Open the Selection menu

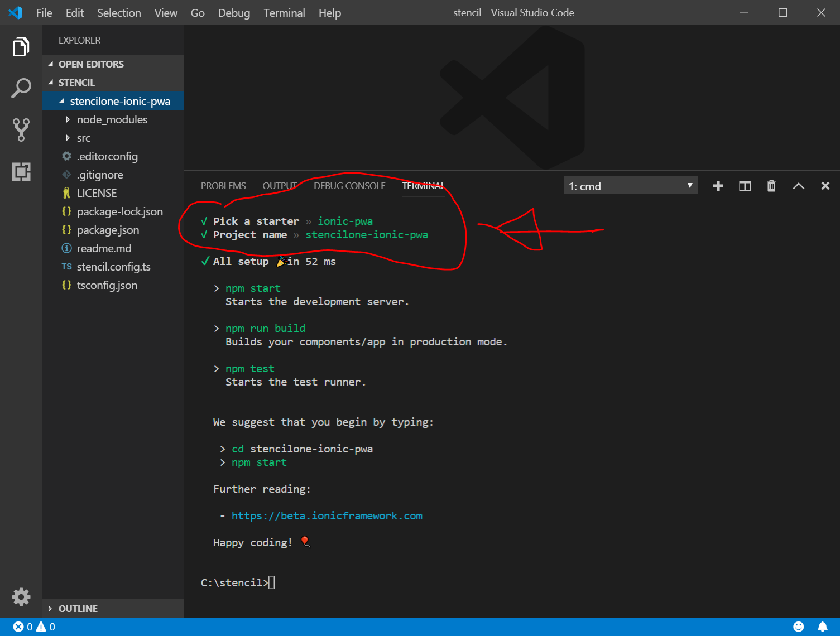click(x=119, y=13)
